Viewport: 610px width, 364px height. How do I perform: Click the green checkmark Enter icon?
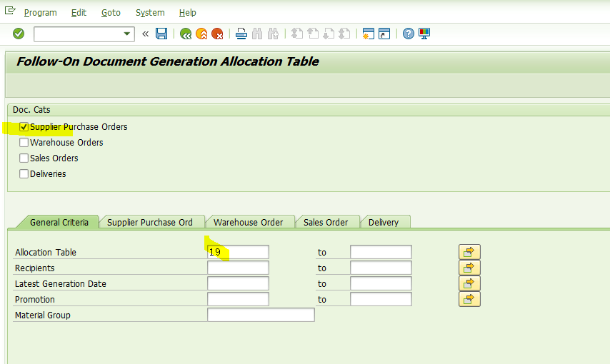click(x=19, y=34)
